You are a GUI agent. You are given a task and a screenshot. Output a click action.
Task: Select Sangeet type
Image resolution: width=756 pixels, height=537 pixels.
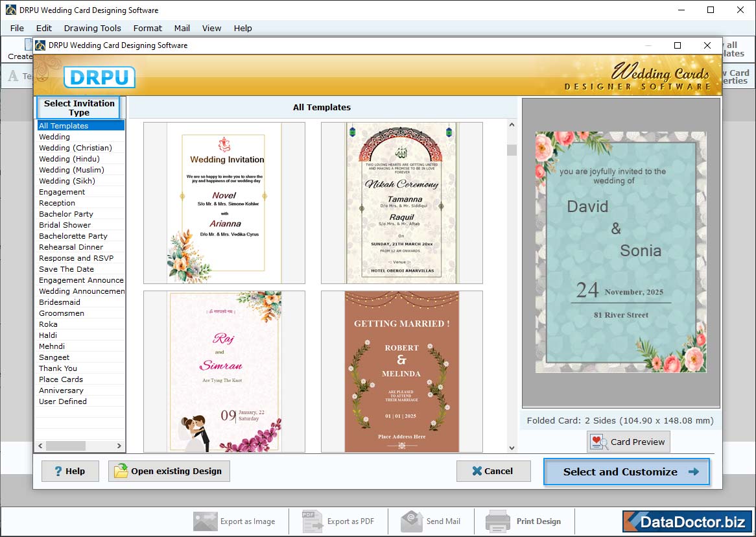click(x=80, y=357)
